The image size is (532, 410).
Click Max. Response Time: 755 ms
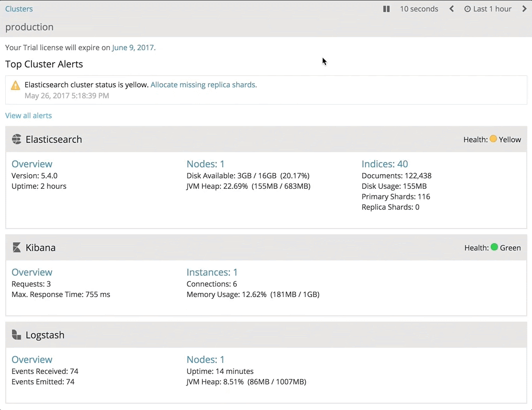[61, 294]
